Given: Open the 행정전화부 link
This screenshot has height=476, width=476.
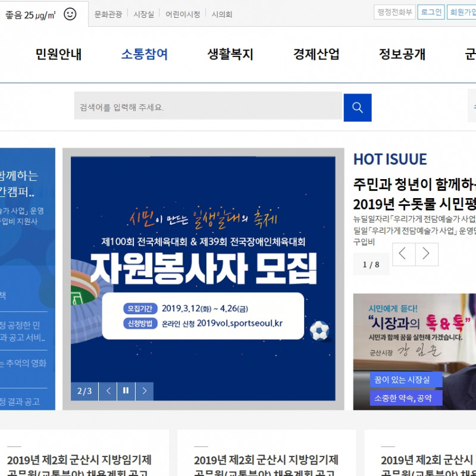Looking at the screenshot, I should (x=394, y=12).
